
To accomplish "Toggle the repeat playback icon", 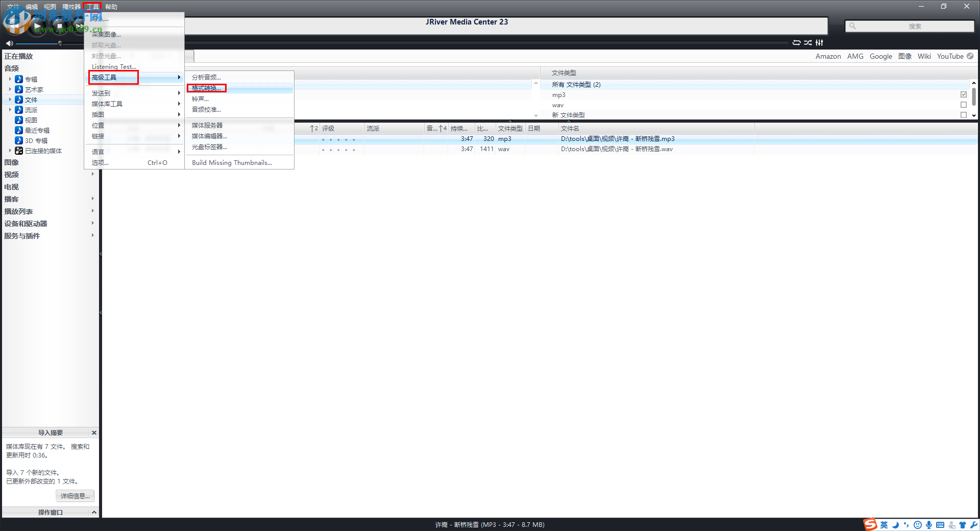I will coord(796,43).
